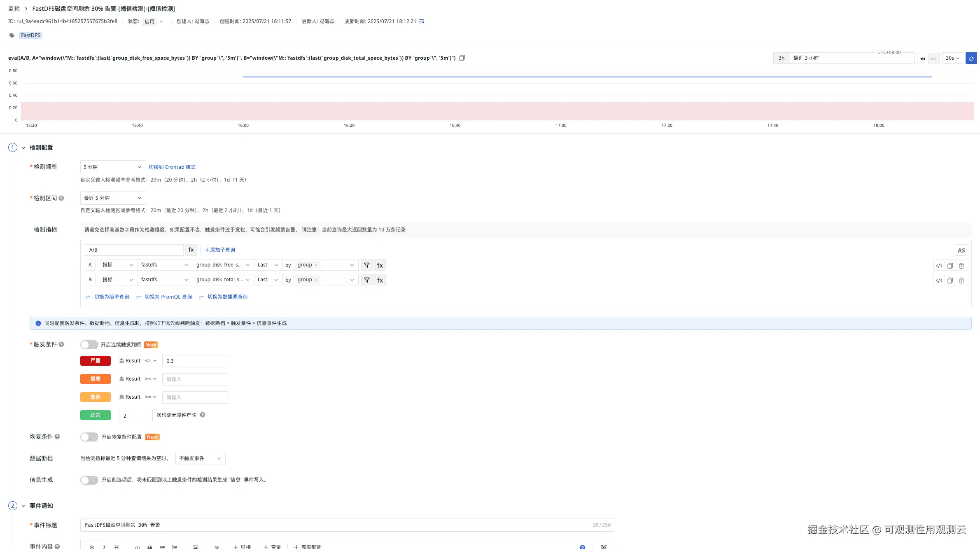980x549 pixels.
Task: Toggle the info event generation switch
Action: [89, 480]
